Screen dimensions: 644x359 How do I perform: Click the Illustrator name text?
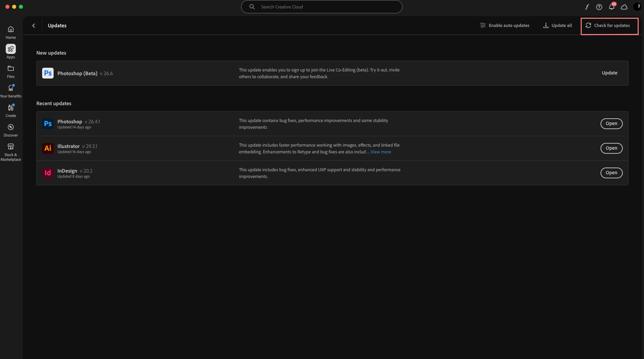[x=68, y=146]
